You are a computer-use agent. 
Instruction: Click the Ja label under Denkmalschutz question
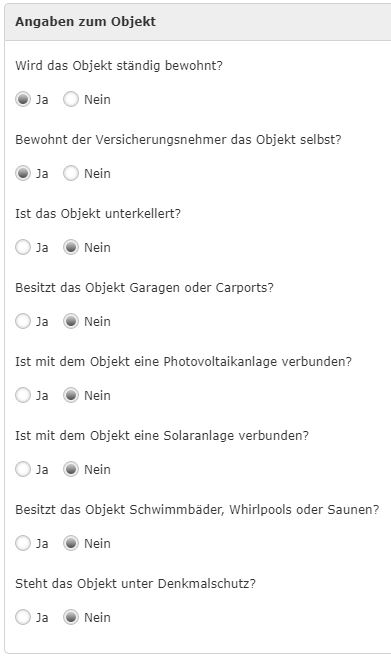[x=42, y=617]
